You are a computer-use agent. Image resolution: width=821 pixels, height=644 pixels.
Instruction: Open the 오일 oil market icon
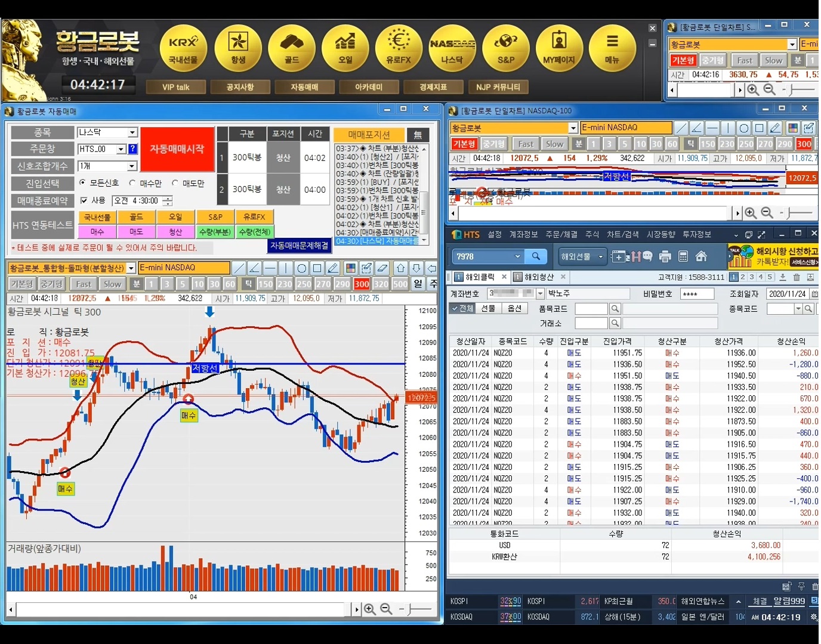tap(345, 48)
